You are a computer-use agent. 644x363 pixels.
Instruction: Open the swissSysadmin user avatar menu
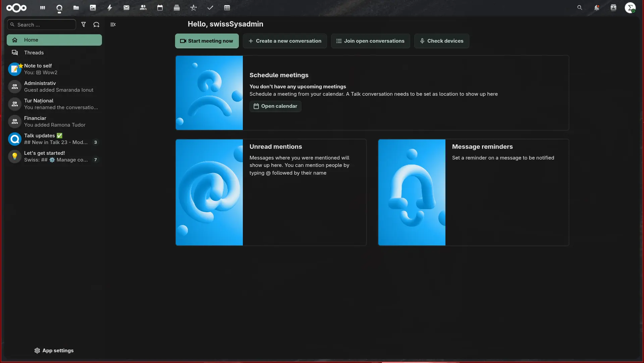(x=630, y=8)
